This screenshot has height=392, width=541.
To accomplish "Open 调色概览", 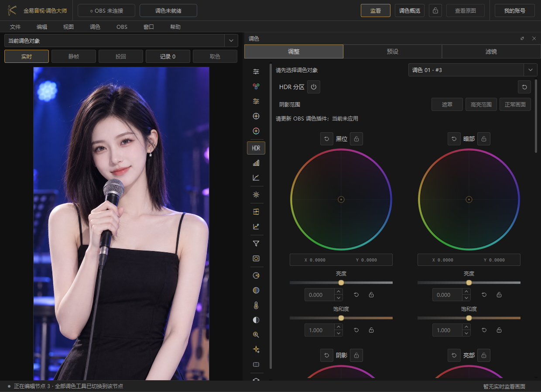I will pos(410,10).
